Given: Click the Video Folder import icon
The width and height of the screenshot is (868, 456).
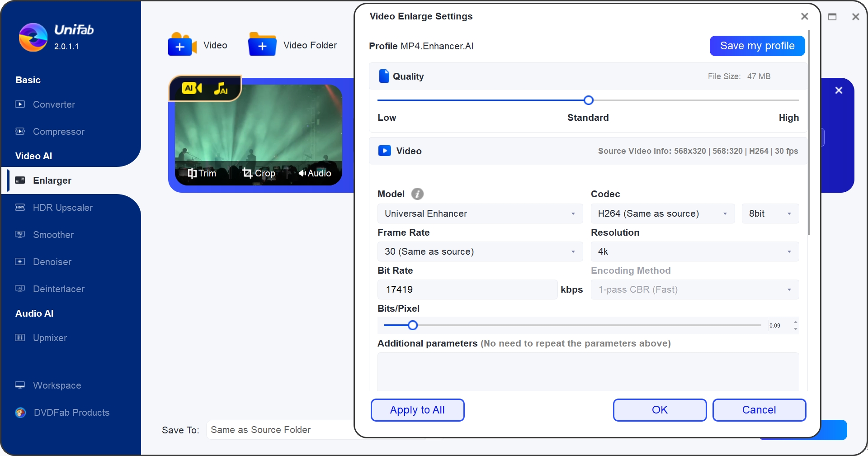Looking at the screenshot, I should (x=262, y=45).
